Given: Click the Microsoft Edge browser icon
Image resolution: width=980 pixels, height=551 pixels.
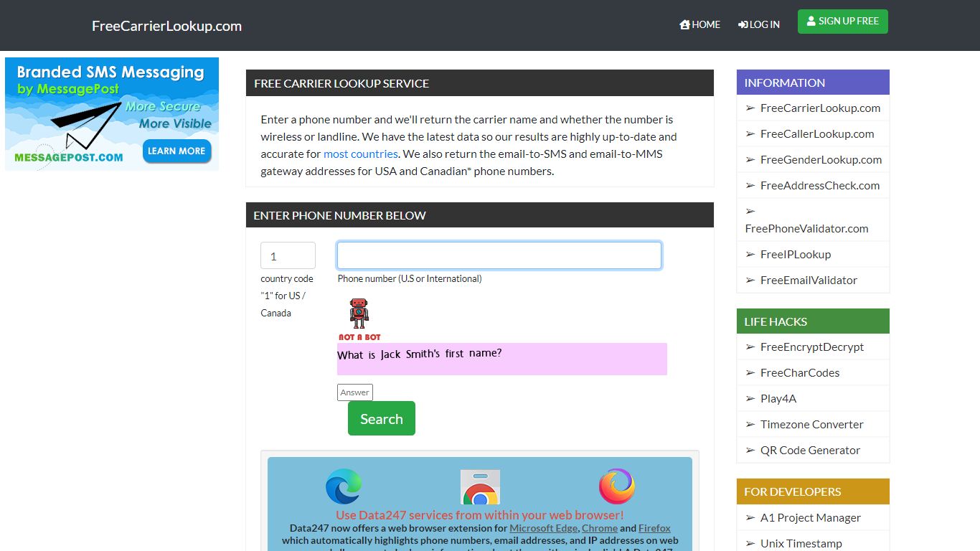Looking at the screenshot, I should (344, 486).
